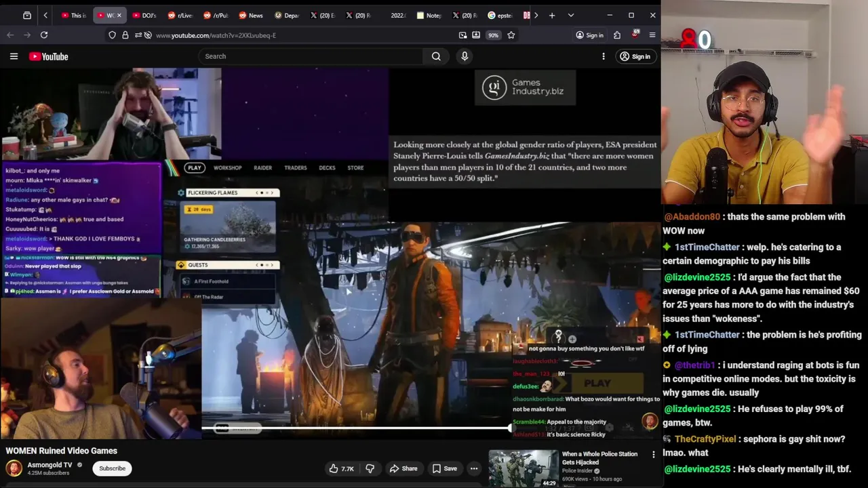This screenshot has width=868, height=488.
Task: Open "When a Whole Police Station Gets Hijacked" title
Action: 599,458
